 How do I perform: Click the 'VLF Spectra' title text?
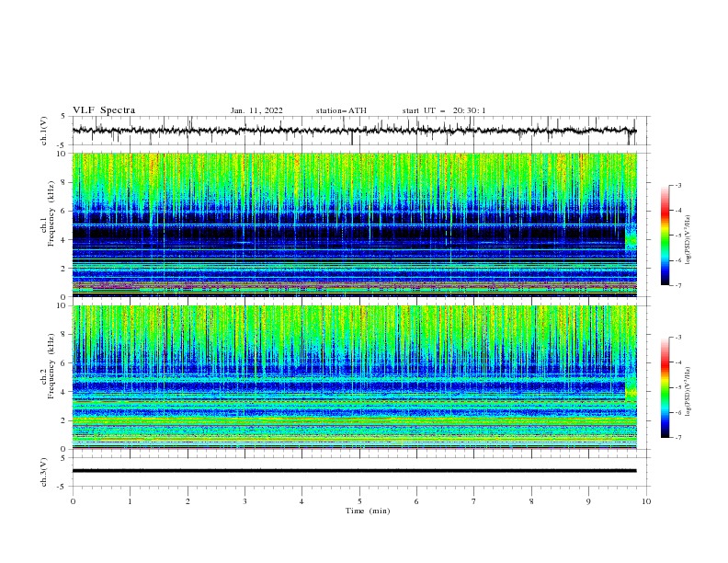(x=104, y=110)
